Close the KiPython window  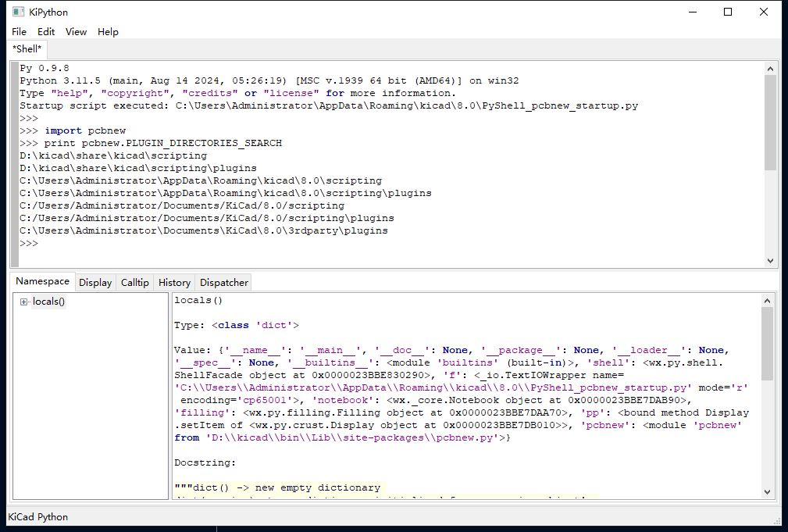(x=764, y=12)
